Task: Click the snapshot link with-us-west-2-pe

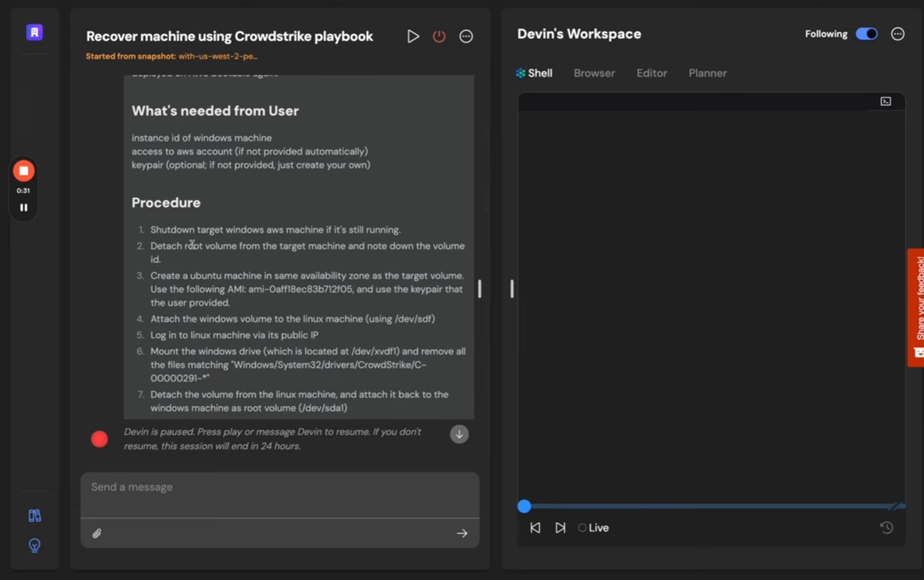Action: pos(218,56)
